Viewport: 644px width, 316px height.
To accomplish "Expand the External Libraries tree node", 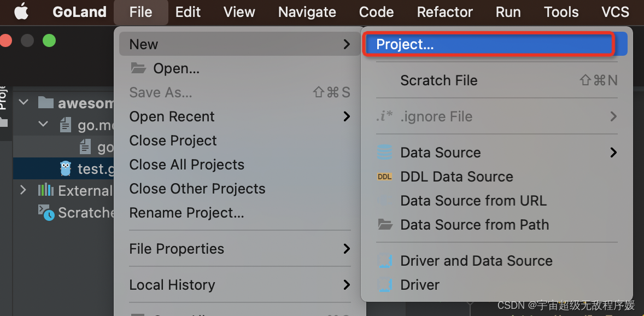I will (23, 190).
